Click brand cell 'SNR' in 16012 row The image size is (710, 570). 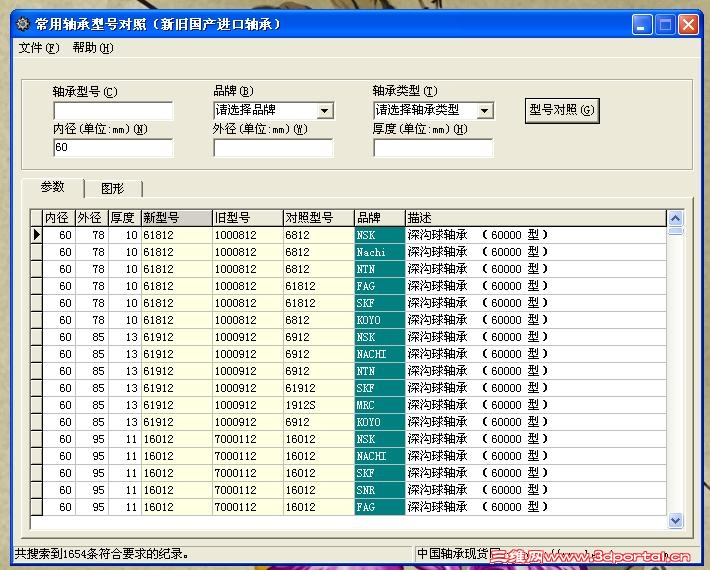click(x=379, y=490)
